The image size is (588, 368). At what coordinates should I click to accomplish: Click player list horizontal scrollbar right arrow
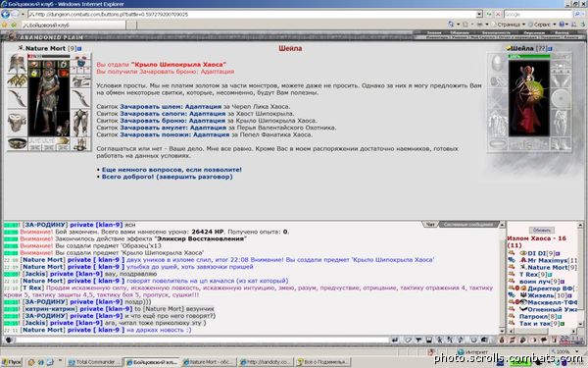[573, 331]
